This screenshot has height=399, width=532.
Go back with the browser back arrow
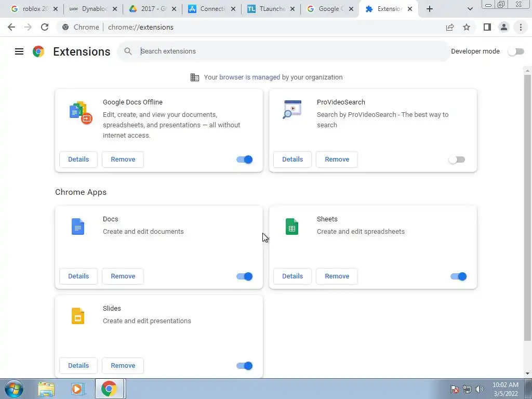pos(11,27)
